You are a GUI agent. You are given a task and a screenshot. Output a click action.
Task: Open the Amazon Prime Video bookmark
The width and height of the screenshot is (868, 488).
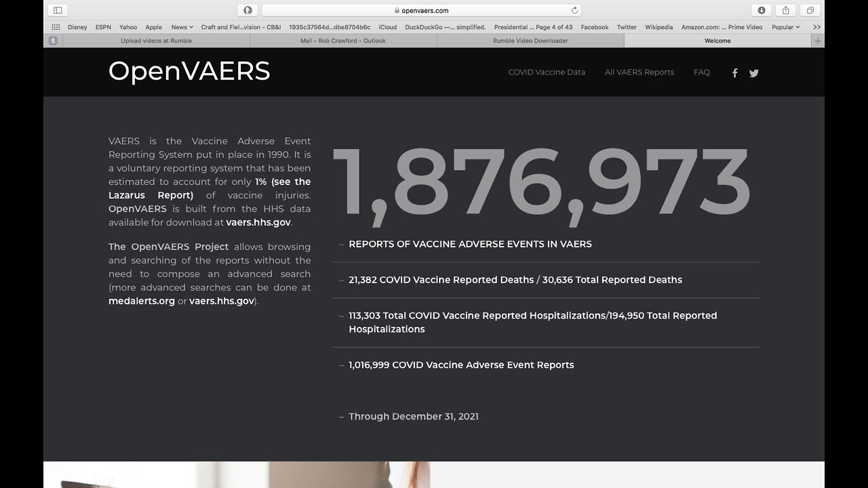click(722, 27)
